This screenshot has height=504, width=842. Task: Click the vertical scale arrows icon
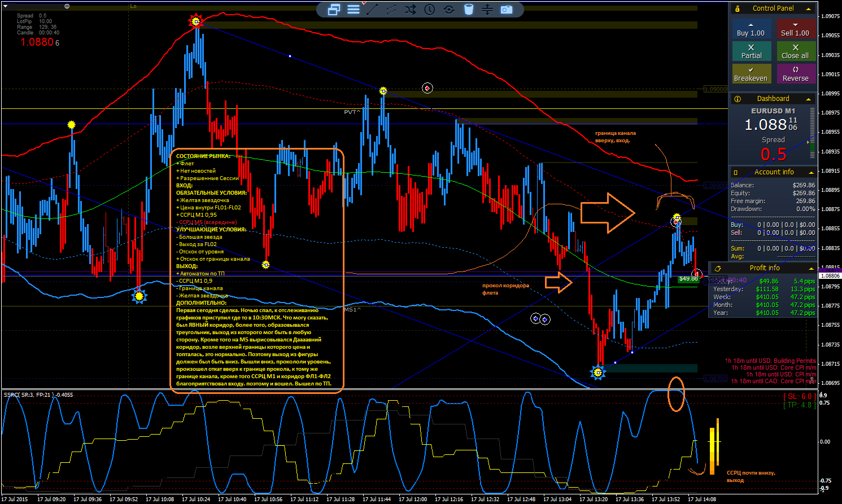(487, 10)
